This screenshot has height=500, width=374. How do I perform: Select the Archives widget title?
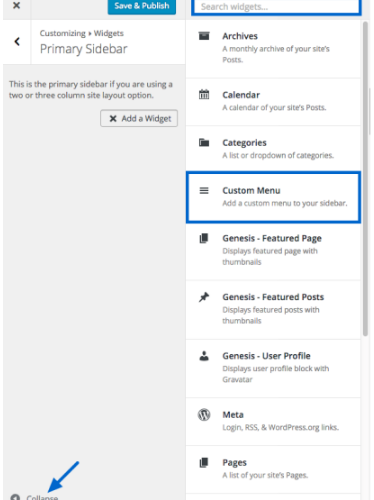pyautogui.click(x=240, y=36)
